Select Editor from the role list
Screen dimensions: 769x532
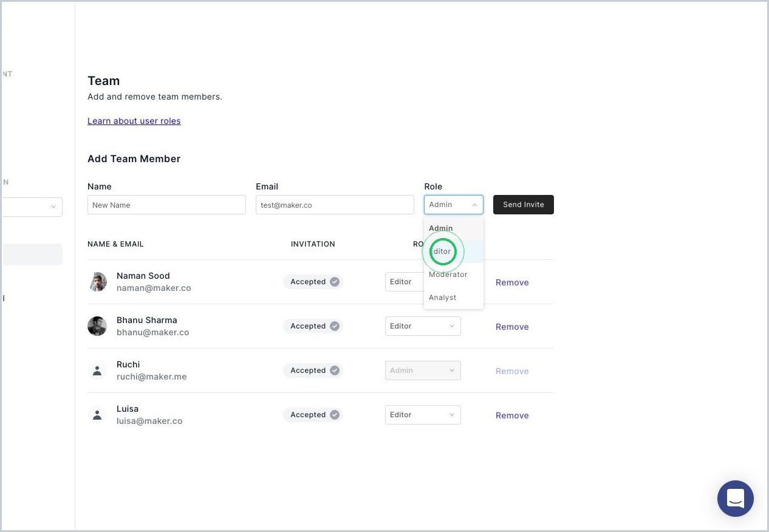[x=454, y=251]
